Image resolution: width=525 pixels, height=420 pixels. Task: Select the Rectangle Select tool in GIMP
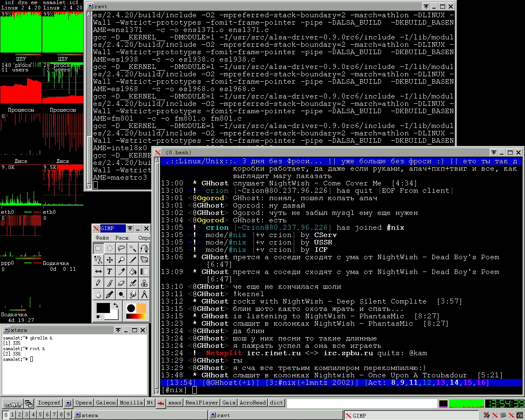pos(98,248)
